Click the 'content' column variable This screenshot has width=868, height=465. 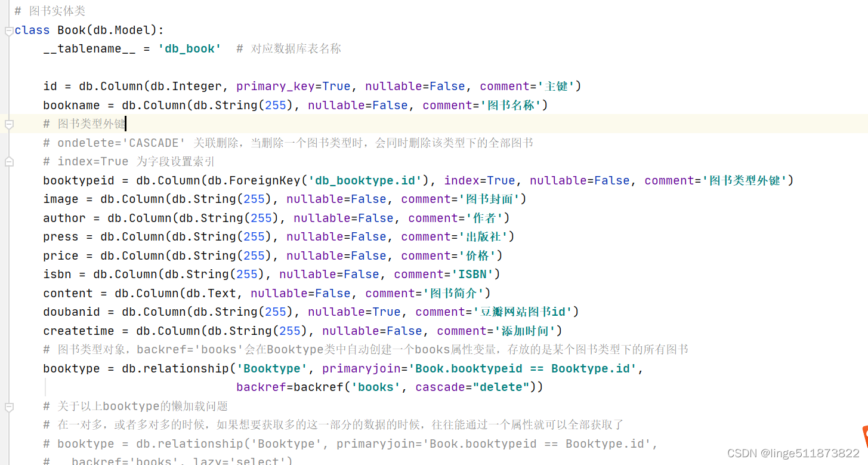pyautogui.click(x=68, y=294)
